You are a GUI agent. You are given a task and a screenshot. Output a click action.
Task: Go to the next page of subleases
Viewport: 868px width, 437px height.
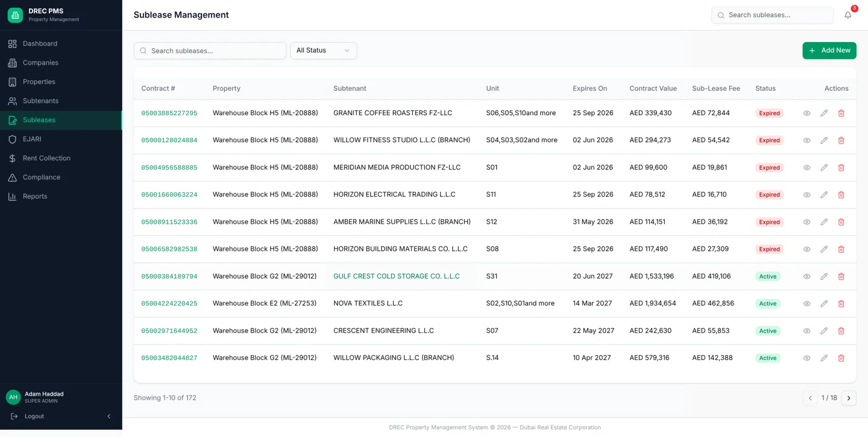(x=849, y=398)
